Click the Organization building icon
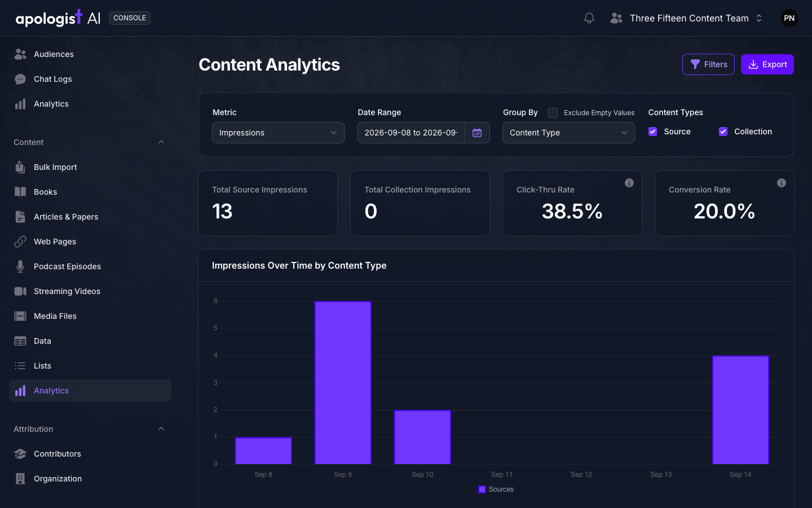Screen dimensions: 812x508 click(20, 479)
